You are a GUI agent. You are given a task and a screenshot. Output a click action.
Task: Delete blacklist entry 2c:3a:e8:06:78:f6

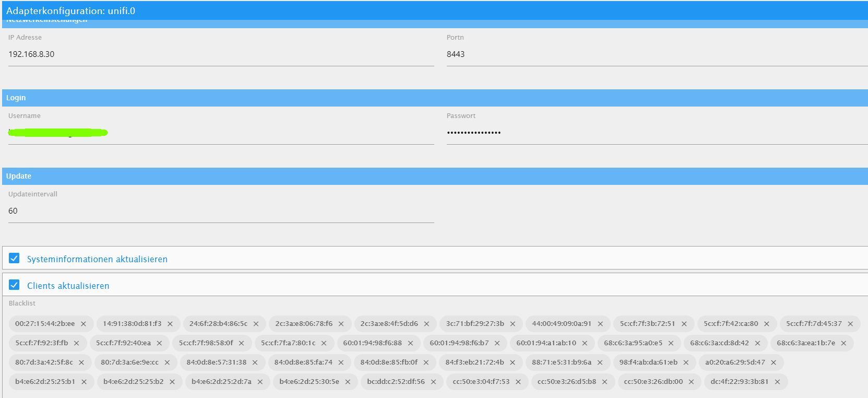[x=341, y=324]
